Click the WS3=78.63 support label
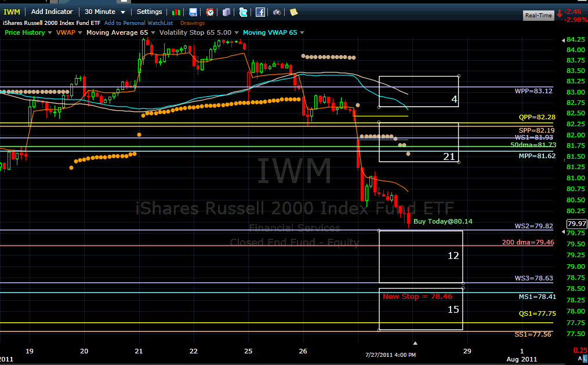 click(x=533, y=278)
